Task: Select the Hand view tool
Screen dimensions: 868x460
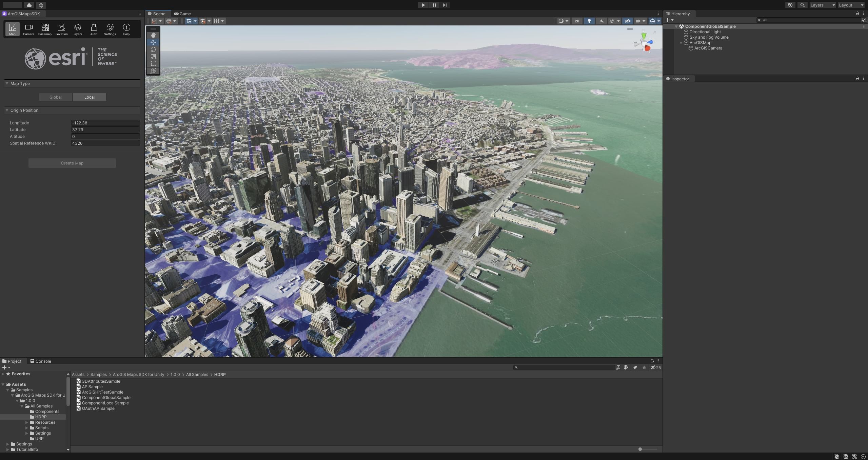Action: coord(153,35)
